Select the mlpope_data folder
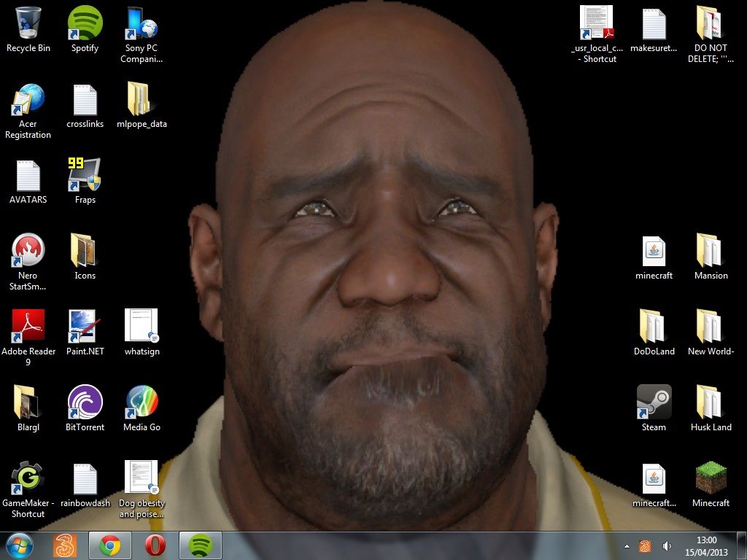747x560 pixels. click(142, 106)
